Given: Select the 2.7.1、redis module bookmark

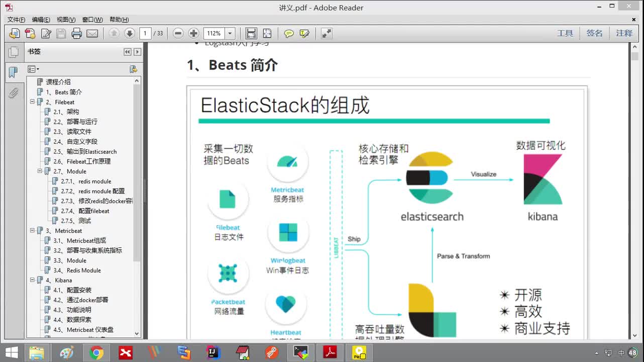Looking at the screenshot, I should (x=86, y=182).
